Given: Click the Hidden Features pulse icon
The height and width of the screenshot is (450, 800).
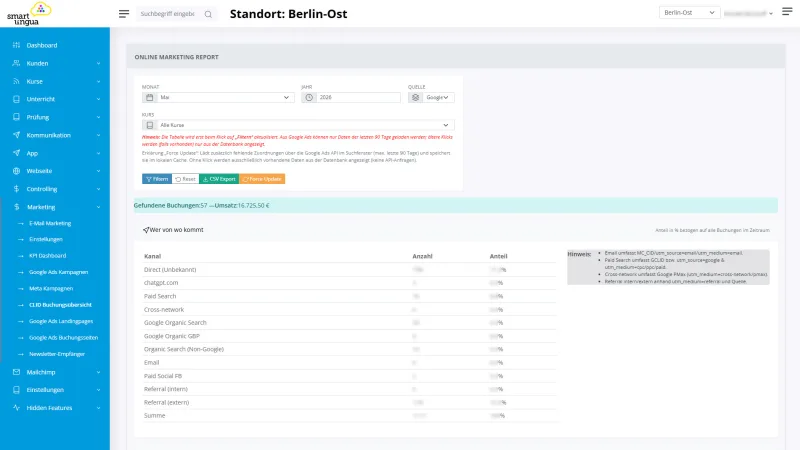Looking at the screenshot, I should click(16, 408).
